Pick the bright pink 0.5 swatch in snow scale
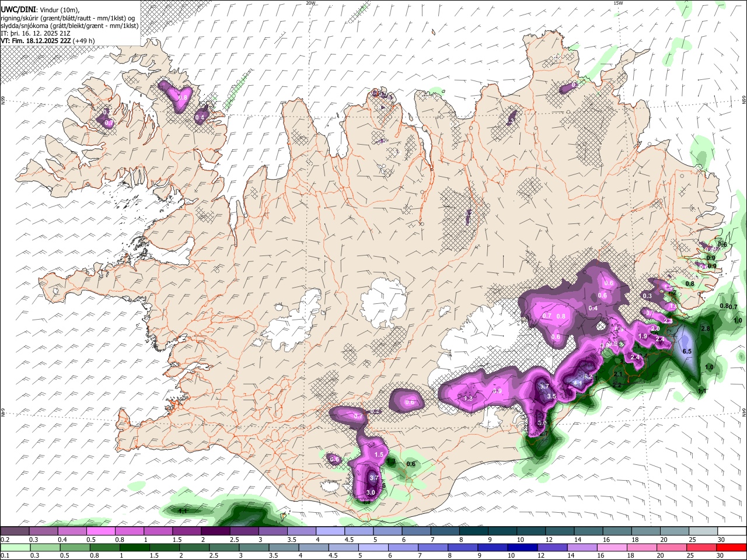The image size is (747, 560). (x=100, y=531)
